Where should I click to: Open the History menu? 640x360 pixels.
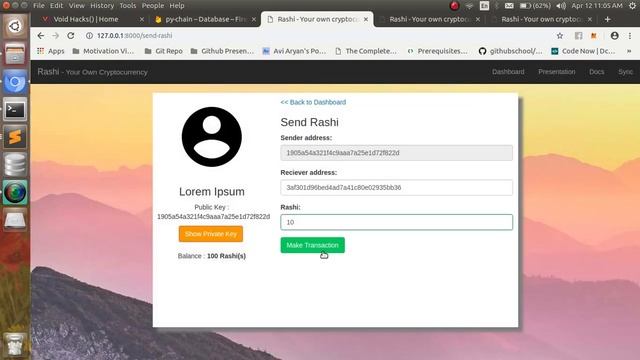click(x=102, y=6)
